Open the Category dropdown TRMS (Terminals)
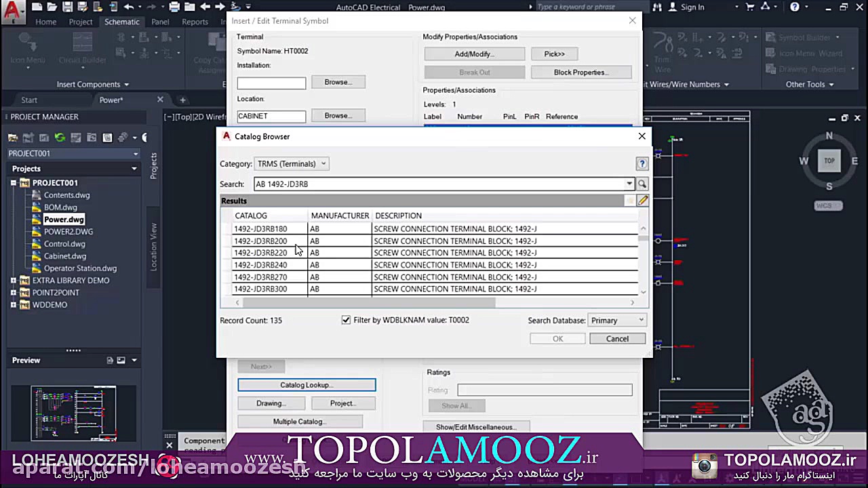Screen dimensions: 868x488 [x=292, y=163]
